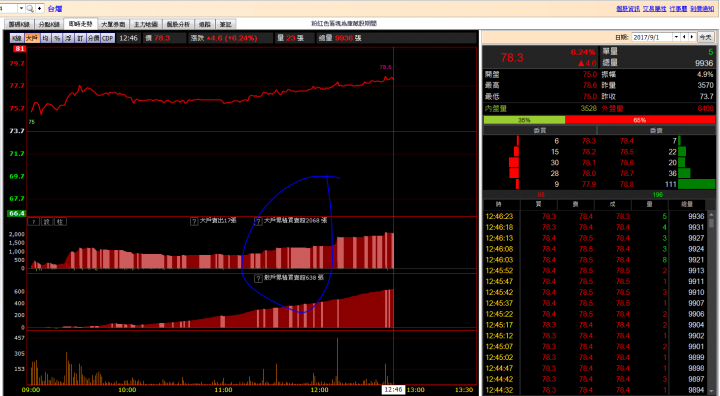720x396 pixels.
Task: Click the 買 column header in tick list
Action: (x=538, y=204)
